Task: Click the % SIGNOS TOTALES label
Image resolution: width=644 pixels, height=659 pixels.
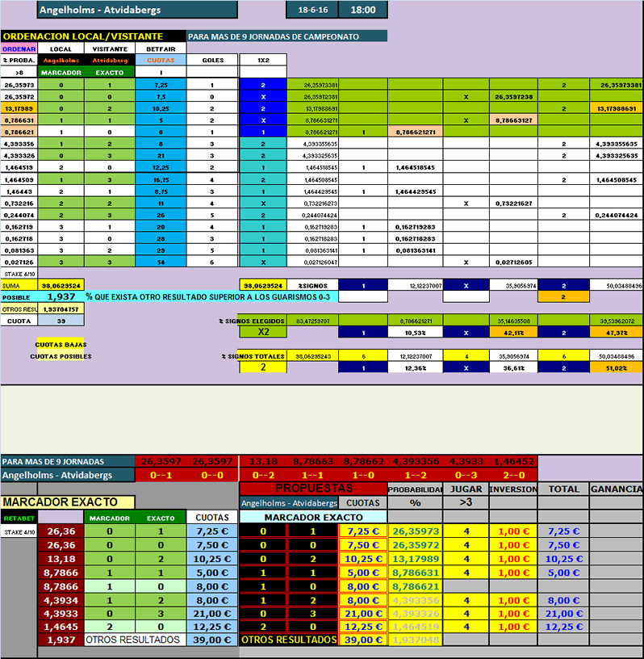Action: click(253, 356)
